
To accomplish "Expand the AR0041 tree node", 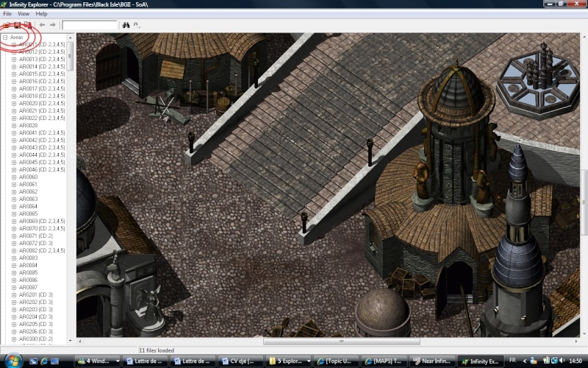I will tap(14, 133).
